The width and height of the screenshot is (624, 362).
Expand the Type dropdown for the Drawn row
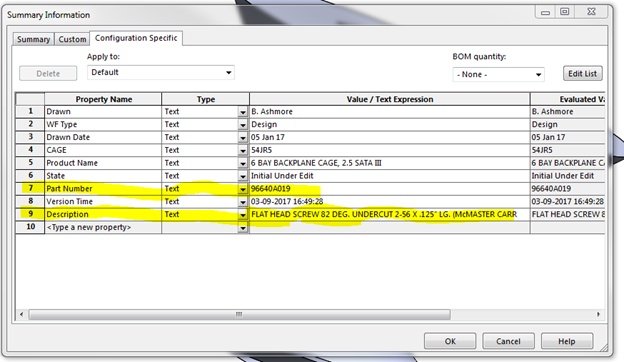pos(243,112)
